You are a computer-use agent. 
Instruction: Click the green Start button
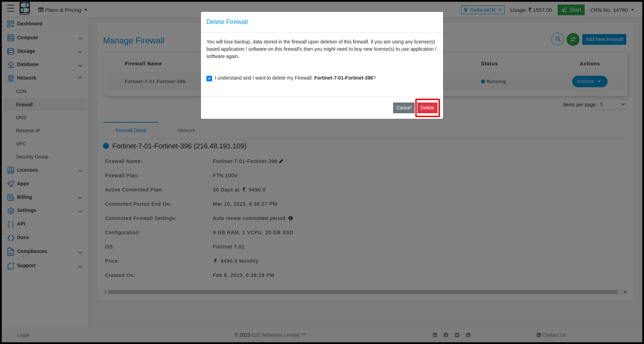[571, 10]
